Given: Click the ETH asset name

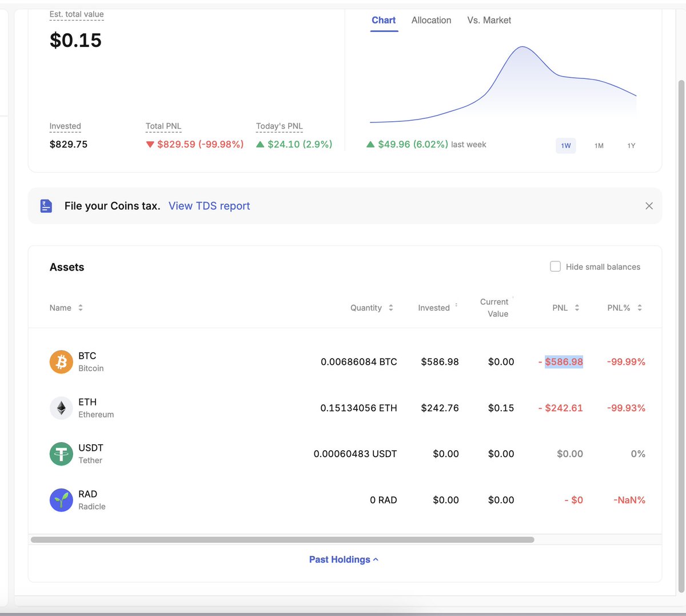Looking at the screenshot, I should (x=87, y=402).
